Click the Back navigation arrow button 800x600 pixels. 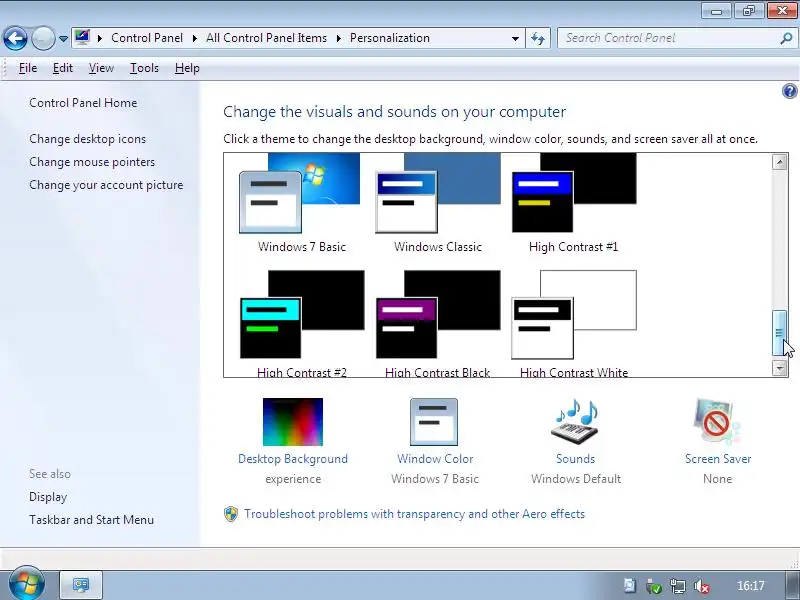pos(15,38)
